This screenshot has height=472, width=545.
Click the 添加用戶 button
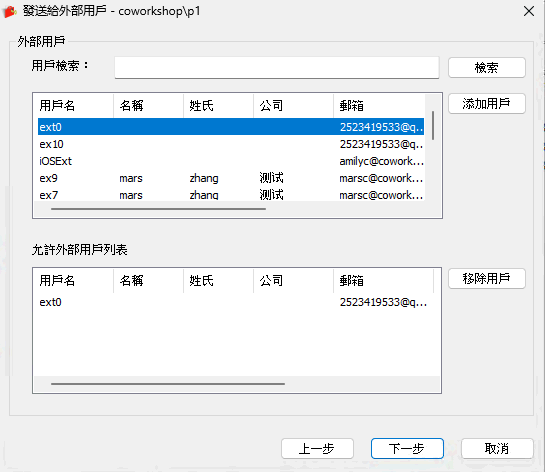click(487, 104)
